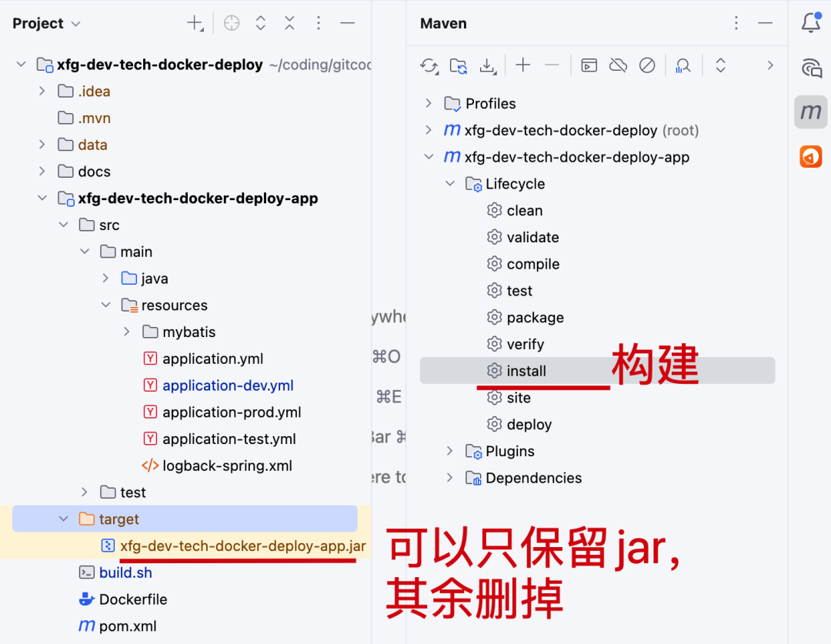Expand the Maven Plugins node

pyautogui.click(x=450, y=451)
